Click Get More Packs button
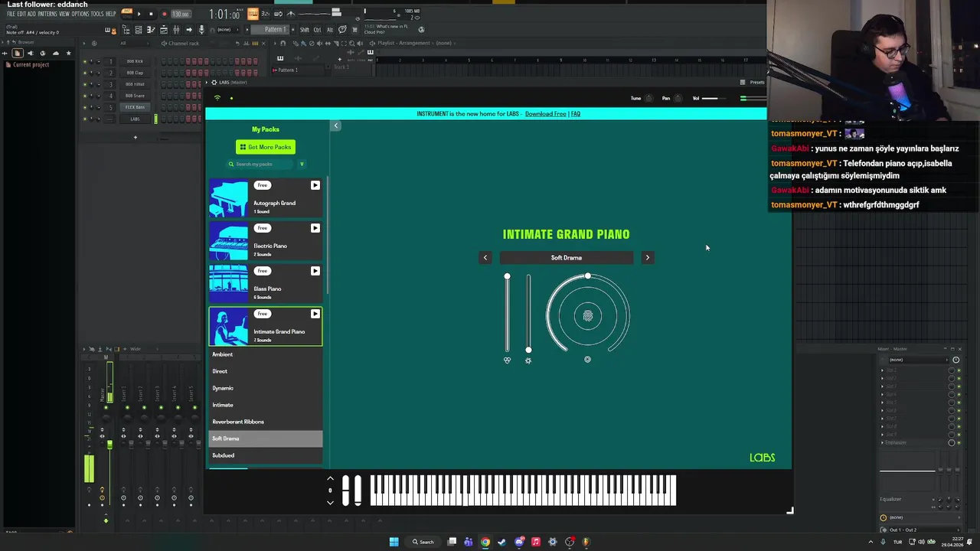Viewport: 980px width, 551px height. pyautogui.click(x=266, y=147)
